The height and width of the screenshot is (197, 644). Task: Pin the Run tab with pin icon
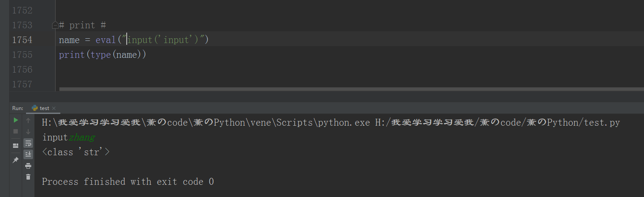pyautogui.click(x=16, y=160)
